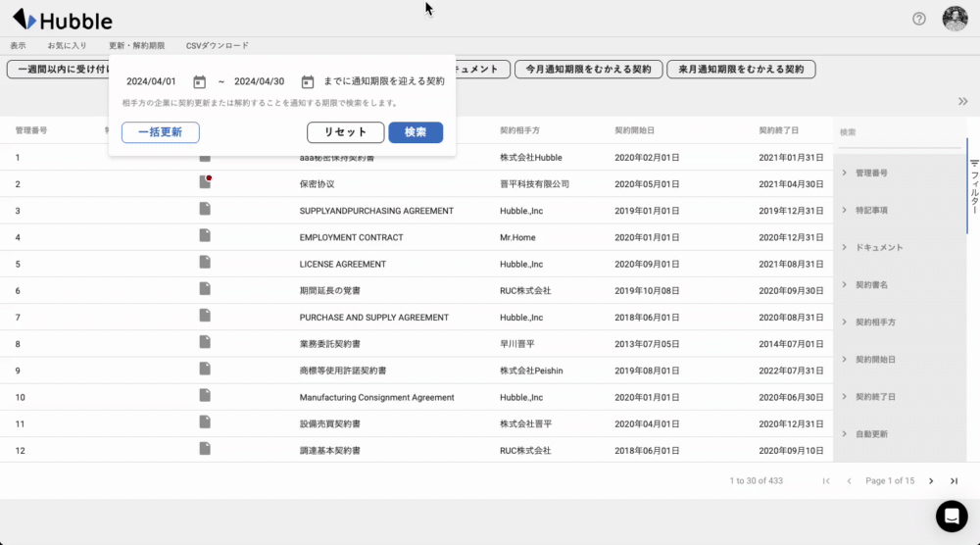Open document icon for LICENSE AGREEMENT row

click(205, 263)
